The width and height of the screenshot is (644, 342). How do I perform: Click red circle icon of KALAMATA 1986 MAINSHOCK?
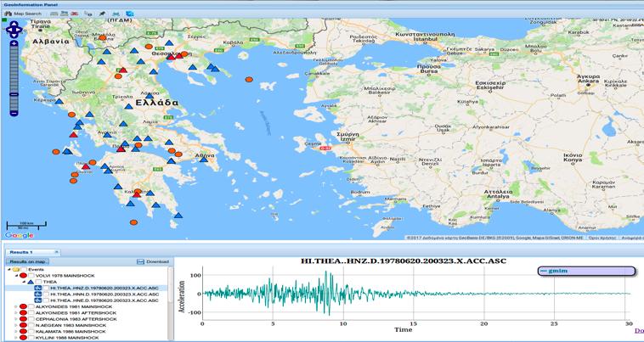click(24, 331)
